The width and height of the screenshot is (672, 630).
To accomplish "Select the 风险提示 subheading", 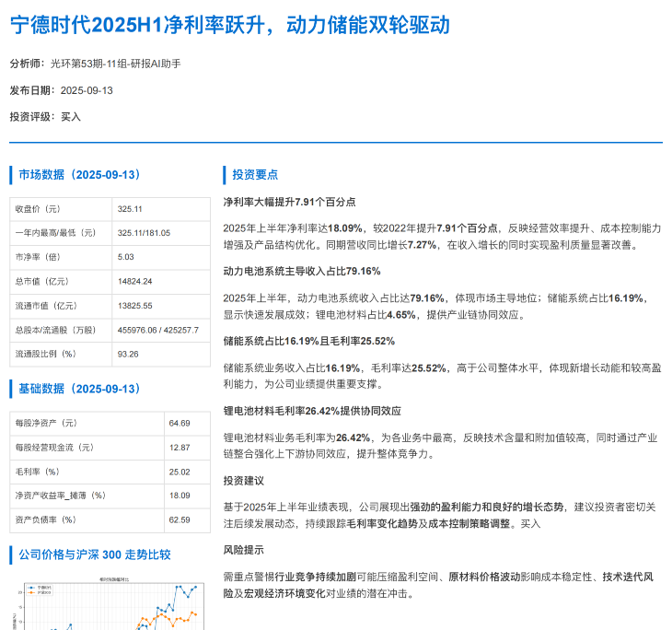I will (x=243, y=550).
